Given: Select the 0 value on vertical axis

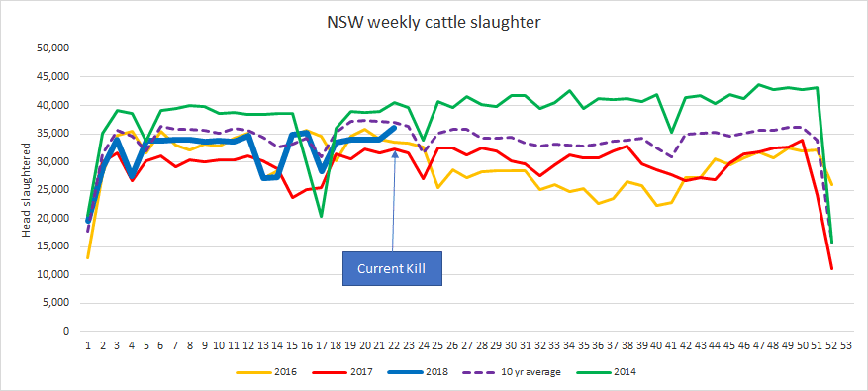Looking at the screenshot, I should pyautogui.click(x=66, y=332).
